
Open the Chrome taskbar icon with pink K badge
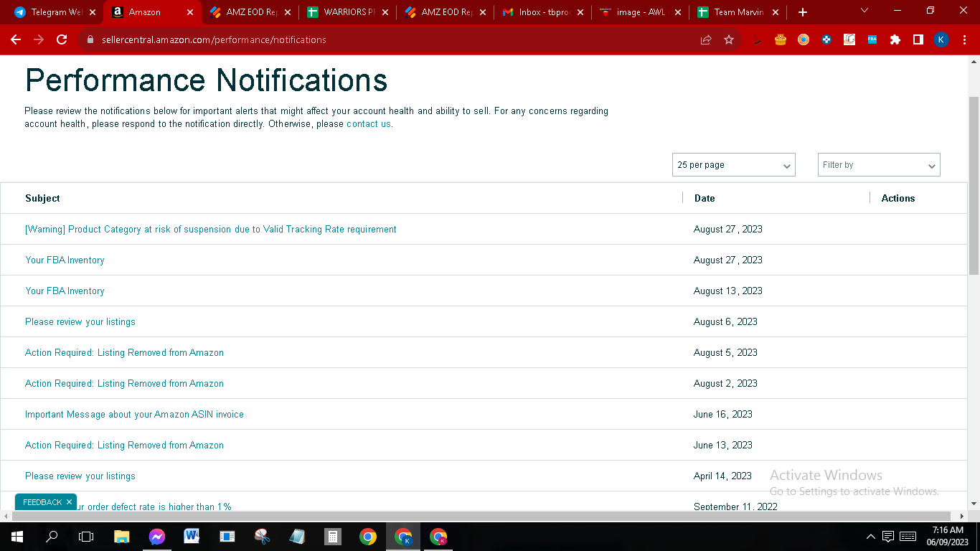click(x=438, y=537)
